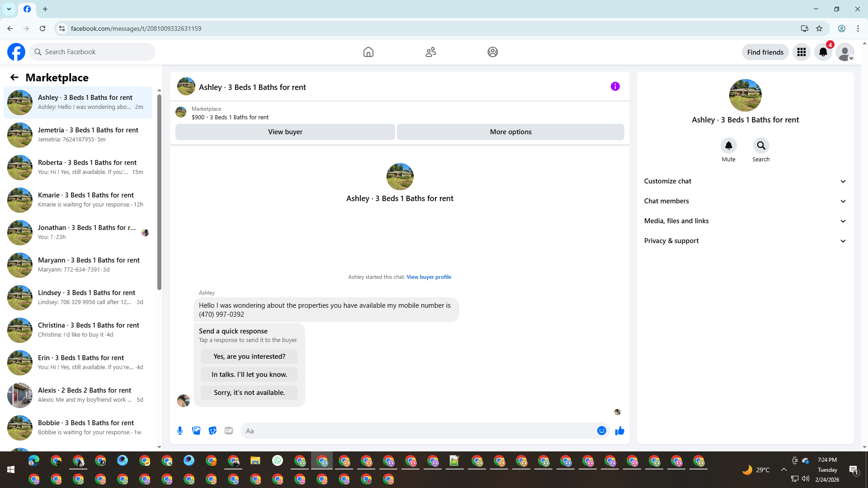The height and width of the screenshot is (488, 868).
Task: Expand Chat members section
Action: (745, 201)
